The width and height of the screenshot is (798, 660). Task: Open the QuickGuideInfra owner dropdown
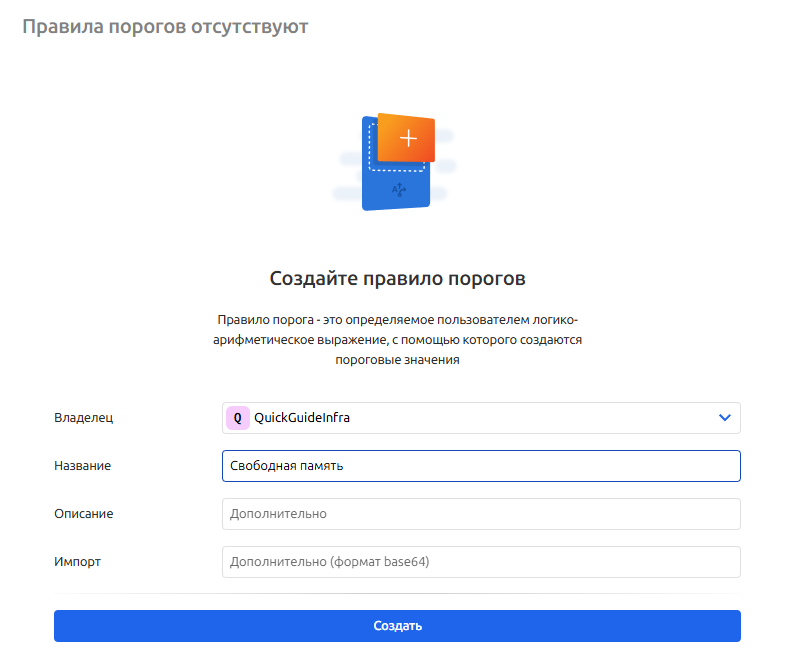pyautogui.click(x=480, y=418)
